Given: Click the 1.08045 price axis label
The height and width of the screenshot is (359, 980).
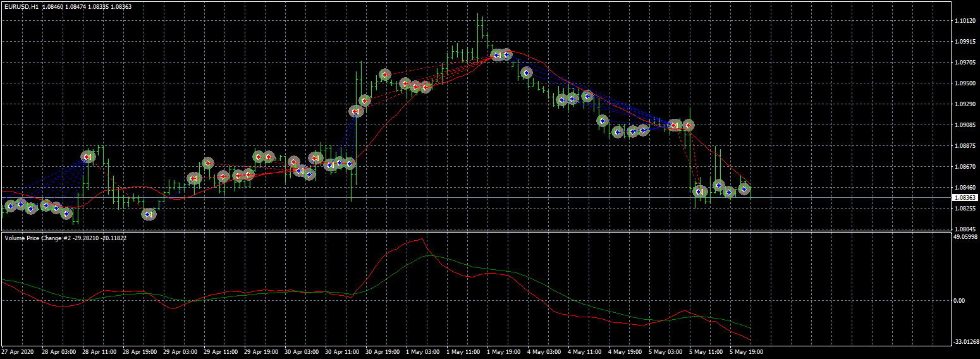Looking at the screenshot, I should (965, 229).
